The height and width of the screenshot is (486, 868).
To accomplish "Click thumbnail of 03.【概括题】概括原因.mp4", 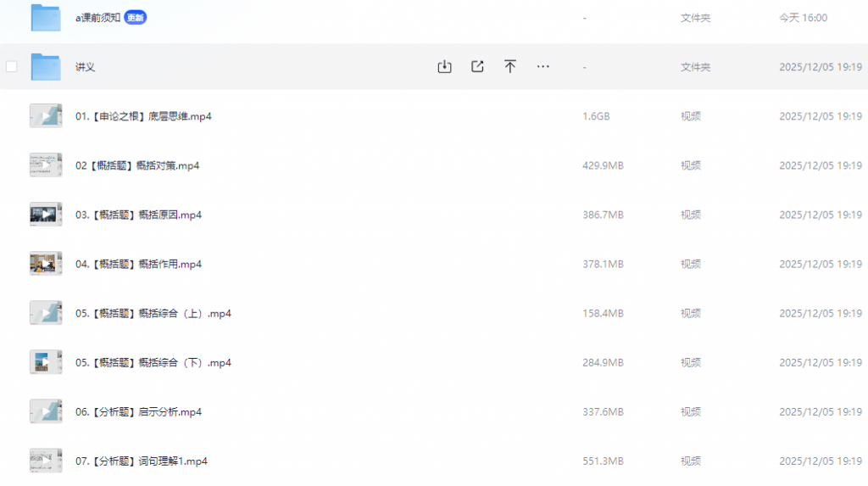I will pos(46,215).
